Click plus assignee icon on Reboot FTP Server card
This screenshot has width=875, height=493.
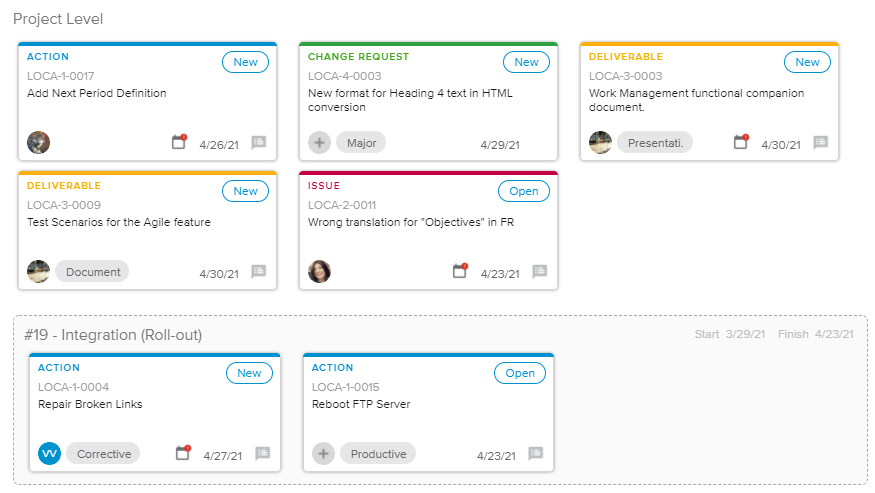323,454
